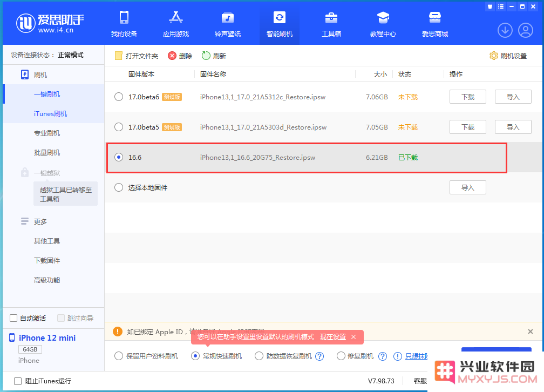Open the download manager circle icon
Image resolution: width=544 pixels, height=392 pixels.
[x=505, y=30]
